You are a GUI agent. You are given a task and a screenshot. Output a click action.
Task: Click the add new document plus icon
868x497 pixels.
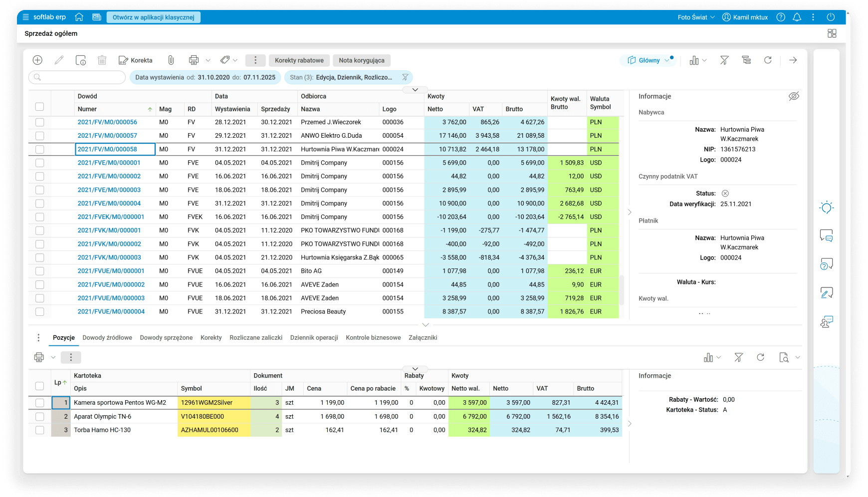(x=37, y=60)
